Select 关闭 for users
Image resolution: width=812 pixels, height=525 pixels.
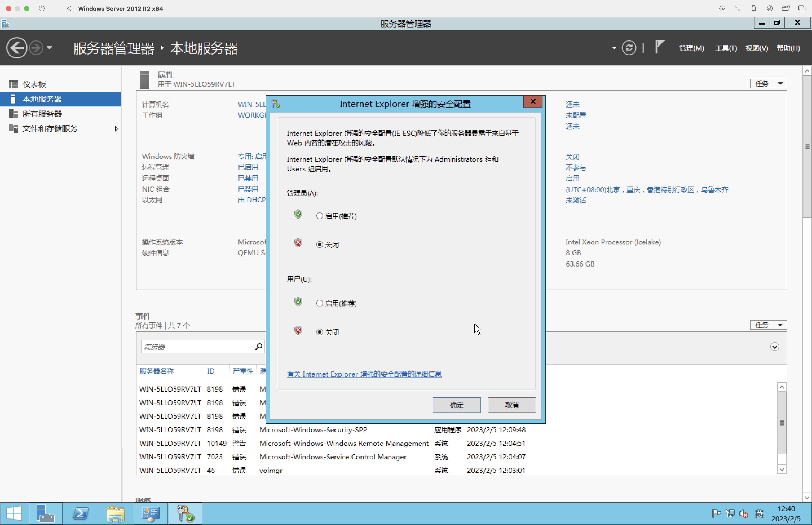319,332
